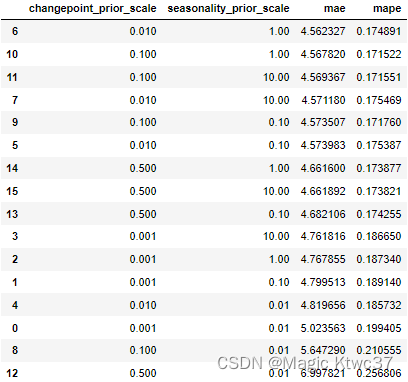Click mape value 0.187340

click(x=379, y=259)
